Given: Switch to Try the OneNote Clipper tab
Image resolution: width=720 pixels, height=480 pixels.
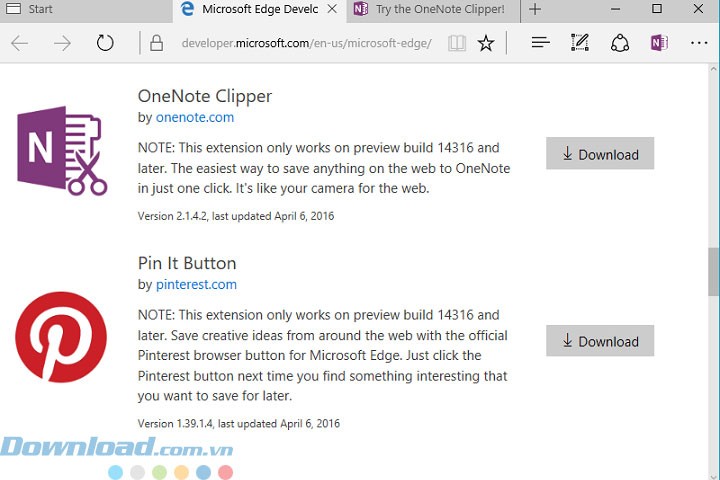Looking at the screenshot, I should click(430, 9).
